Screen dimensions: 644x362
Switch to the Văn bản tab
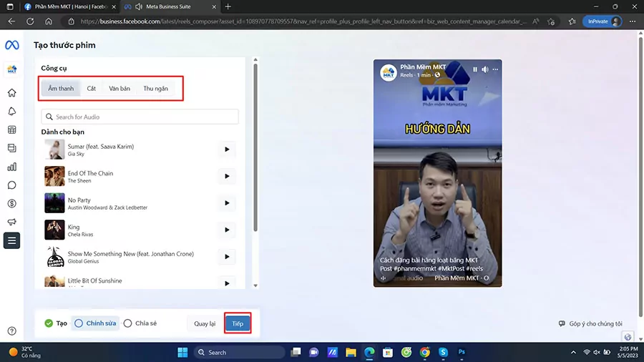(119, 88)
